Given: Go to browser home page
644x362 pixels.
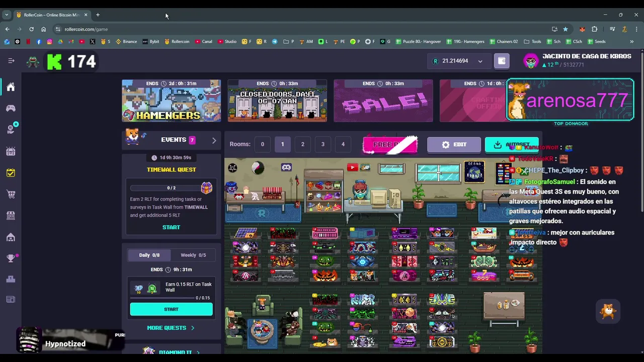Looking at the screenshot, I should (x=43, y=29).
